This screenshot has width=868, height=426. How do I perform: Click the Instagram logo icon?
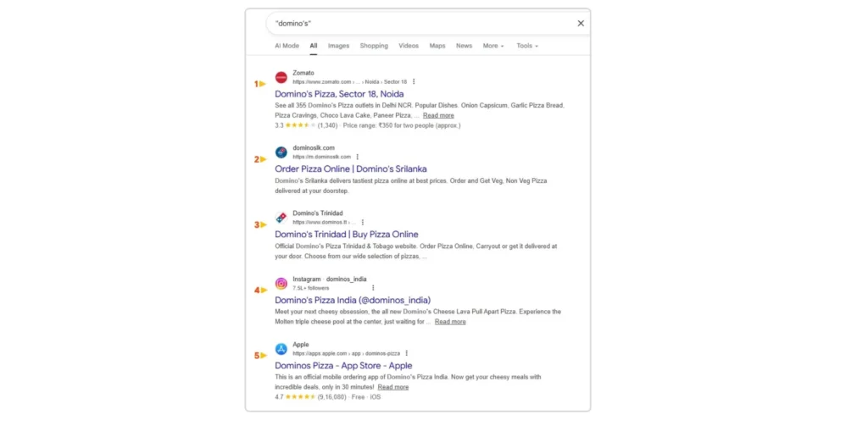[x=281, y=284]
